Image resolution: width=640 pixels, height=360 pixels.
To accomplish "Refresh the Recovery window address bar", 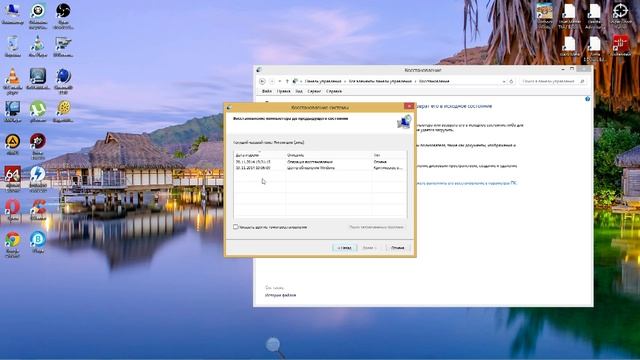I will (x=511, y=82).
